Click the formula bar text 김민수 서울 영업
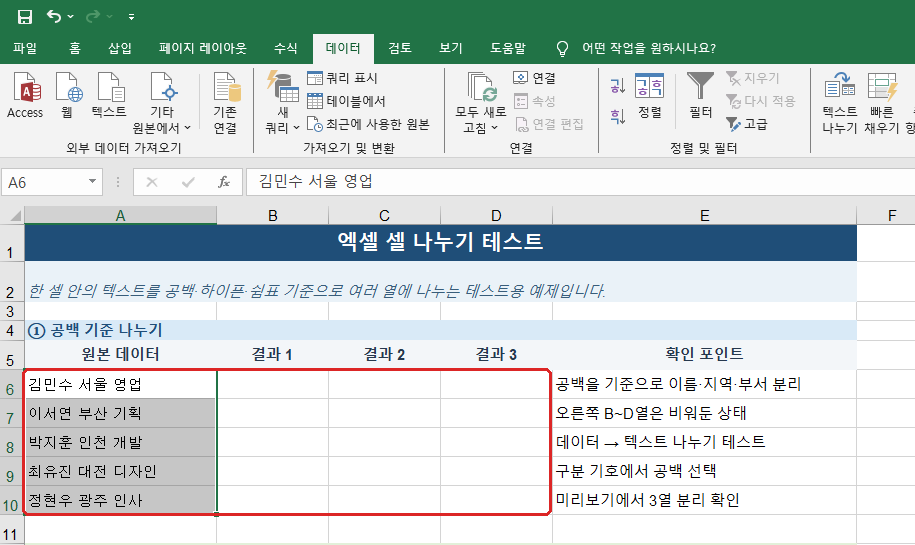This screenshot has width=915, height=545. [x=316, y=181]
